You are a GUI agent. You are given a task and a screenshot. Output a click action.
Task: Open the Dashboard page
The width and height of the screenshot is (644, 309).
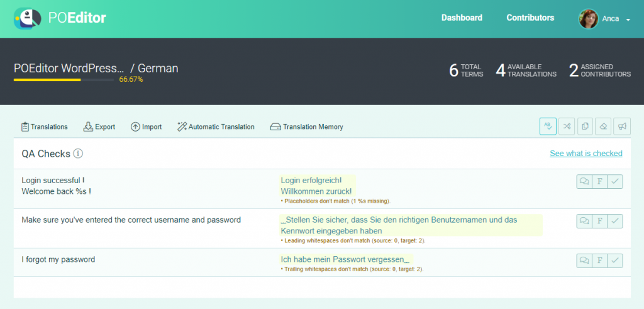(462, 18)
